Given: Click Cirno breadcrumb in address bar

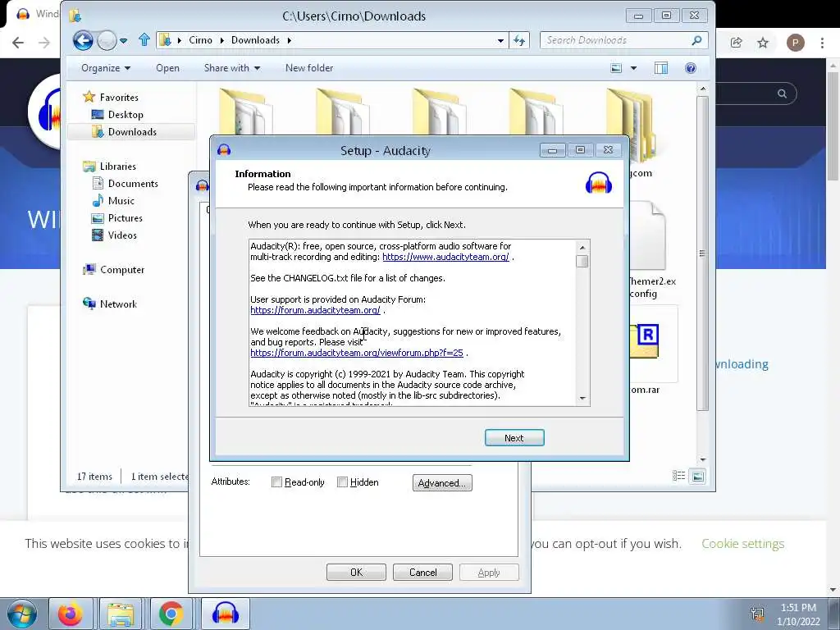Looking at the screenshot, I should (200, 40).
